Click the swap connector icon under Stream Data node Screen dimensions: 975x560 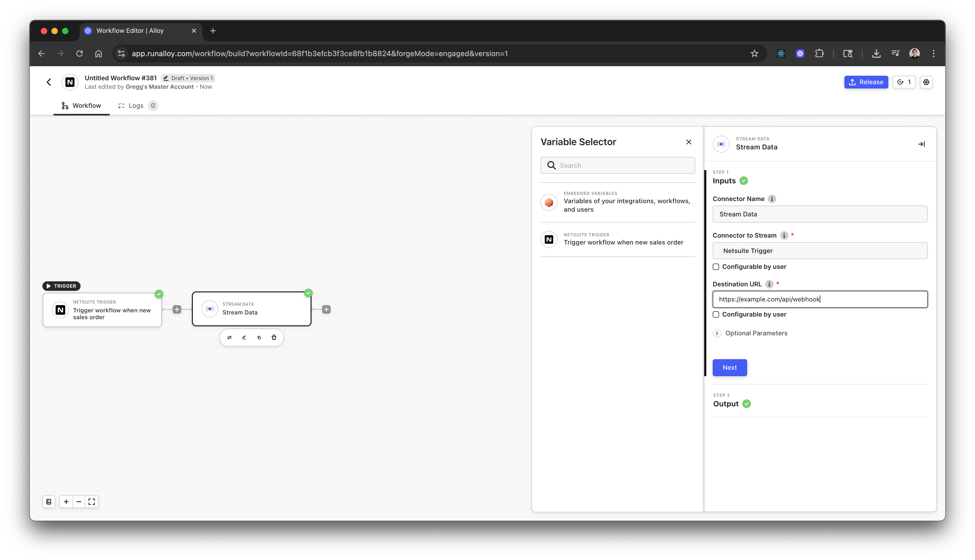[229, 337]
